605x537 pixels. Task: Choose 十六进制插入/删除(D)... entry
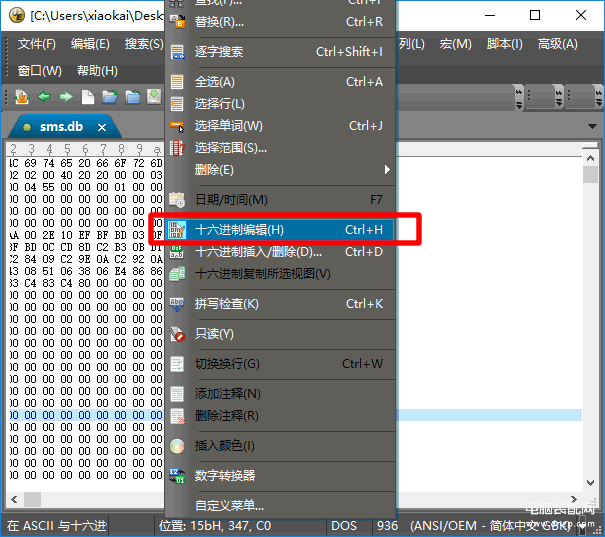(x=281, y=252)
